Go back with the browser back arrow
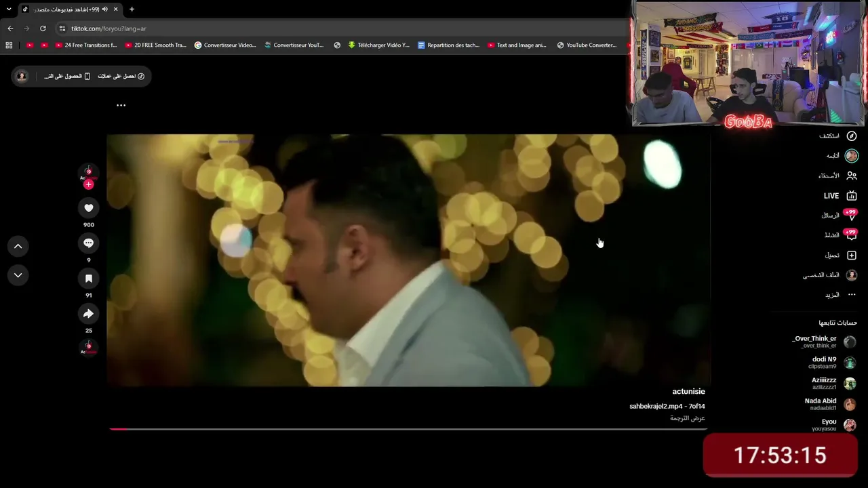The image size is (868, 488). (x=10, y=28)
